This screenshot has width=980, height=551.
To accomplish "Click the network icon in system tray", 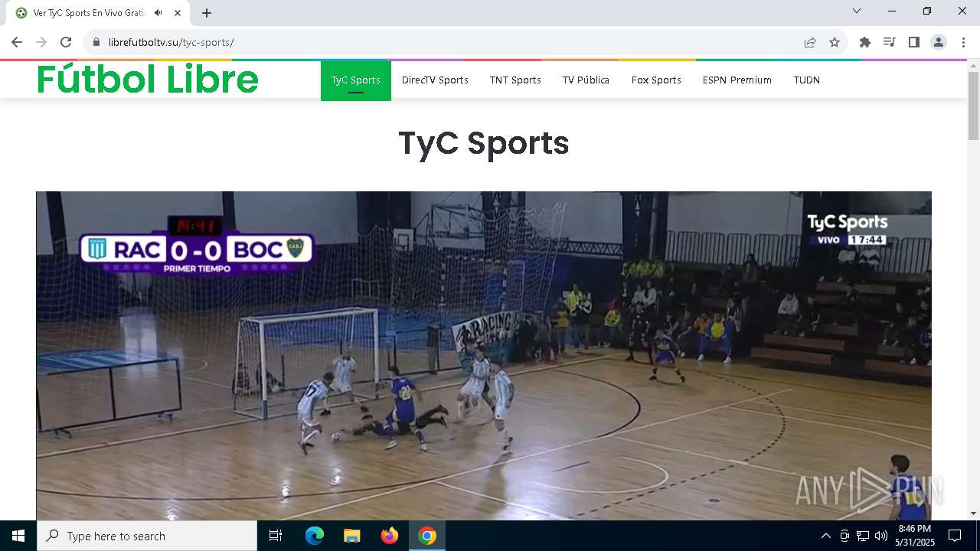I will point(863,536).
